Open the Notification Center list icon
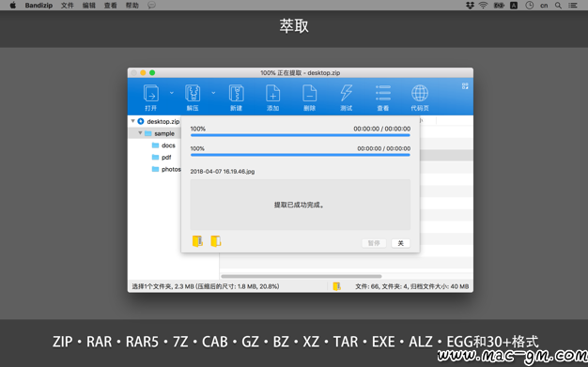 (x=573, y=6)
